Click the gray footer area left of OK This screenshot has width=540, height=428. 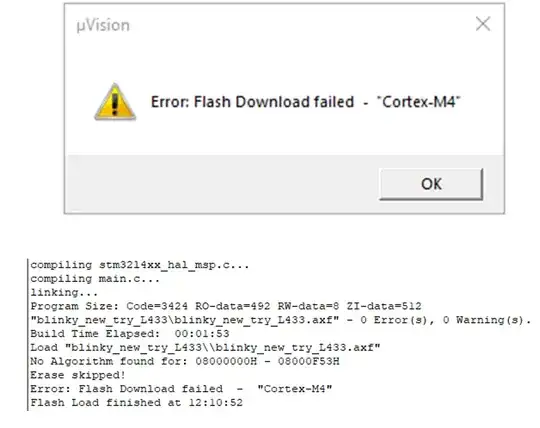pos(222,184)
